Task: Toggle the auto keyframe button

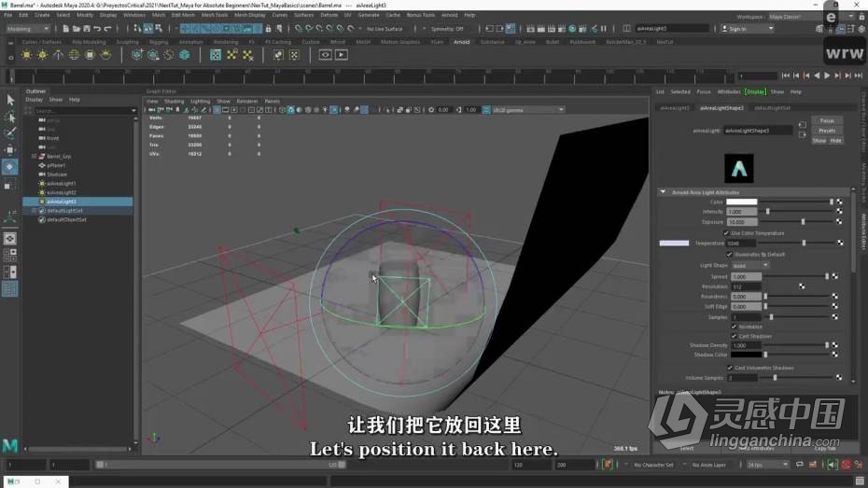Action: [x=846, y=465]
